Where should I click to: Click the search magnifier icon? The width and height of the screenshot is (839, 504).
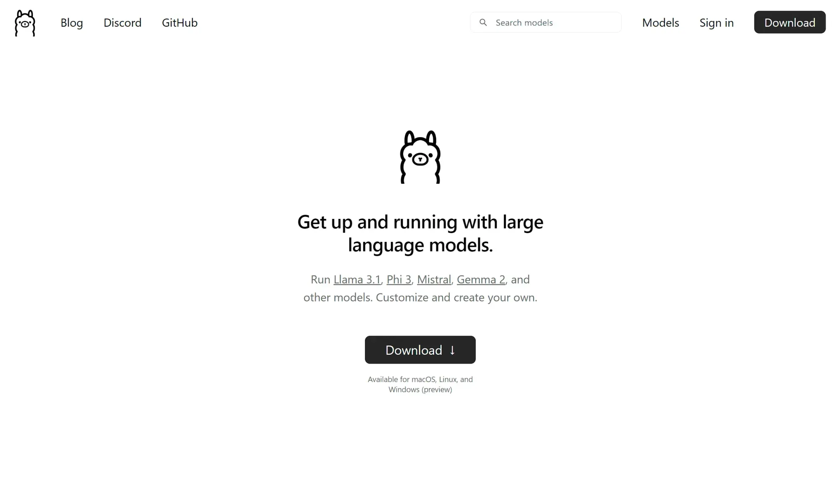coord(483,22)
